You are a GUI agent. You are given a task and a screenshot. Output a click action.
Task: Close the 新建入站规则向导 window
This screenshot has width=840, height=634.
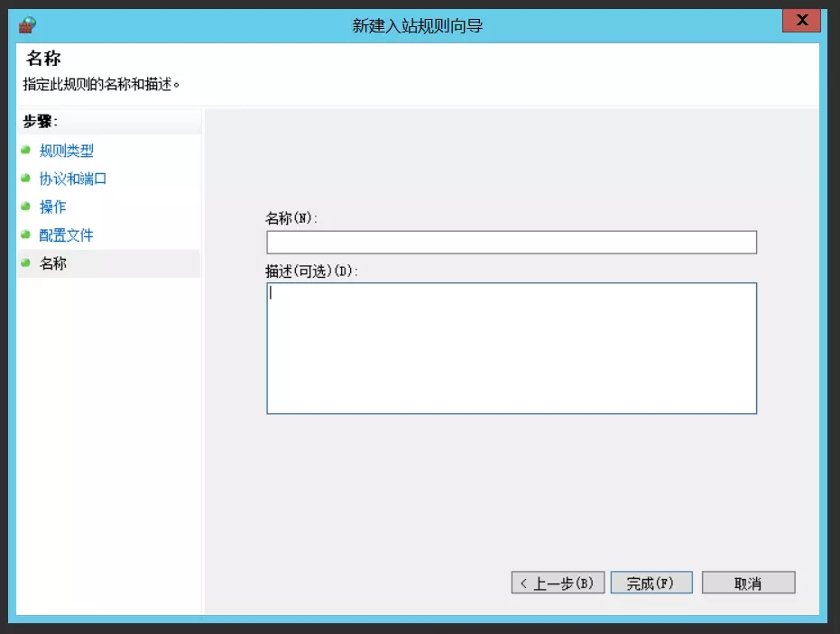pyautogui.click(x=801, y=22)
